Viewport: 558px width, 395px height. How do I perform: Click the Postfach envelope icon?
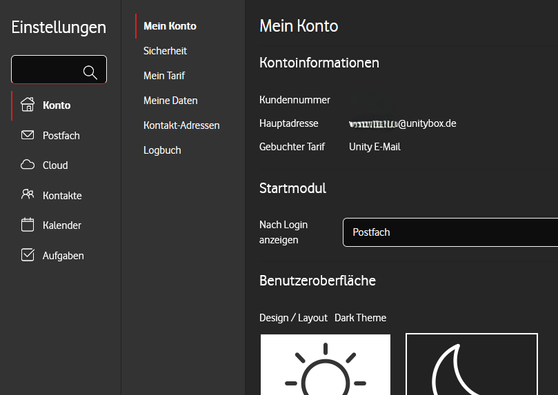[27, 135]
